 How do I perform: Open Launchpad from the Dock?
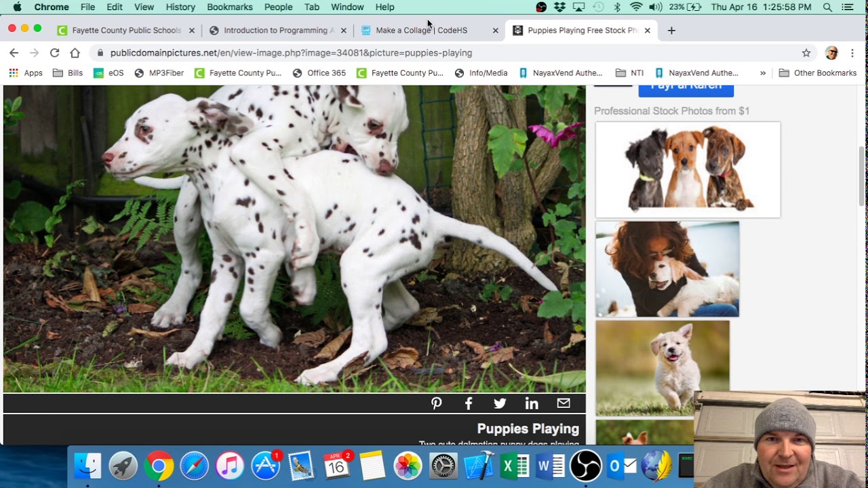[123, 466]
